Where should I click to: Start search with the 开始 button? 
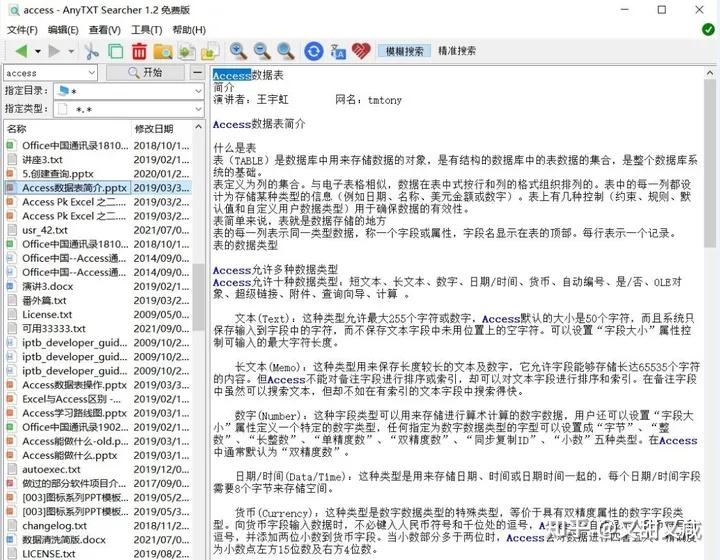click(x=146, y=73)
